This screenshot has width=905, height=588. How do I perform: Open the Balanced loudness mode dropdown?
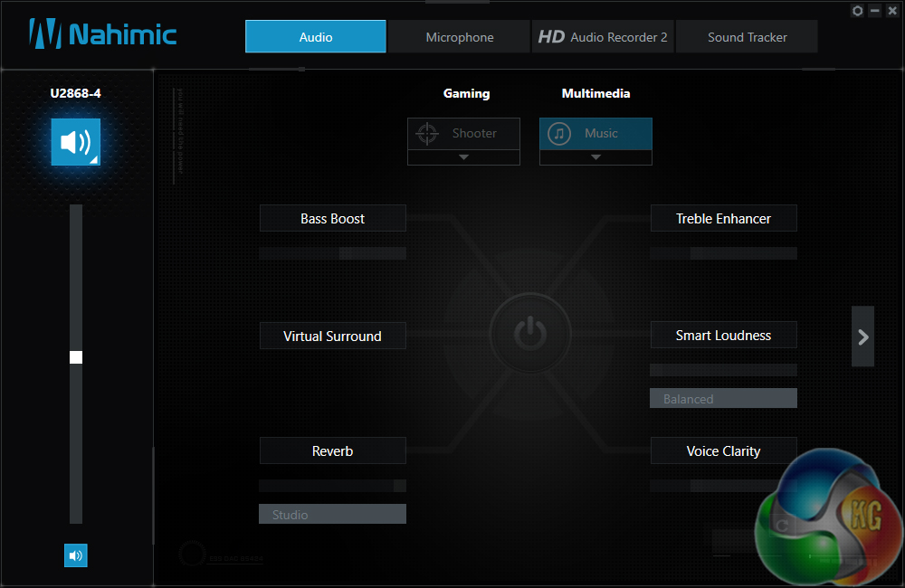click(x=723, y=398)
